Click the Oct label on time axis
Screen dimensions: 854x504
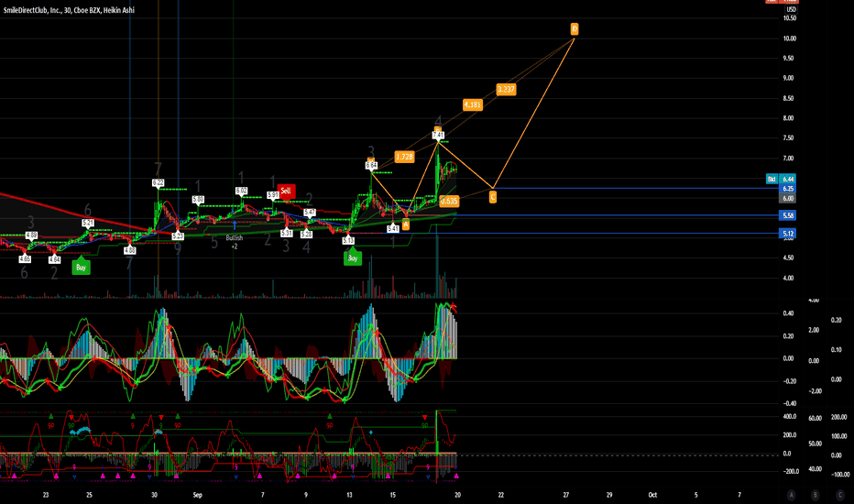pos(651,495)
